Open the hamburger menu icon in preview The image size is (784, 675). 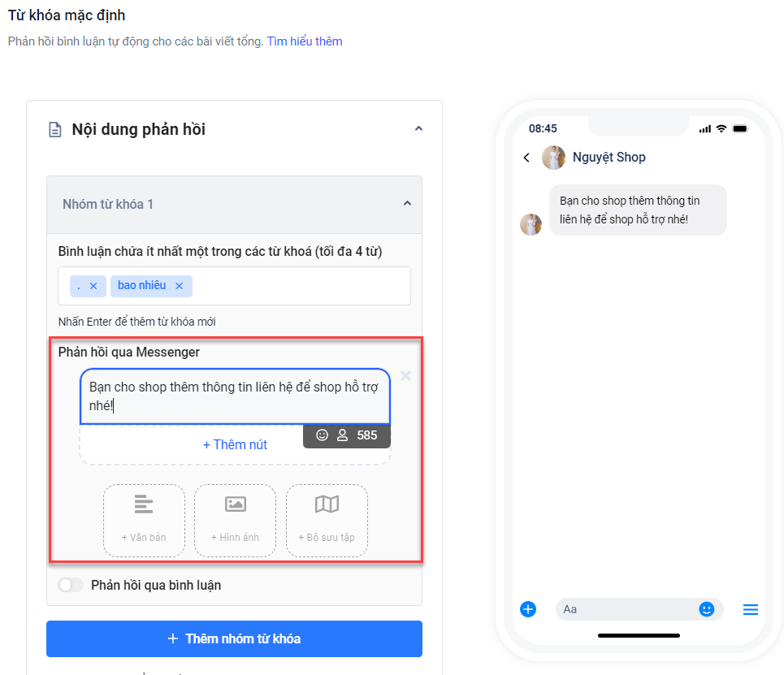tap(751, 609)
